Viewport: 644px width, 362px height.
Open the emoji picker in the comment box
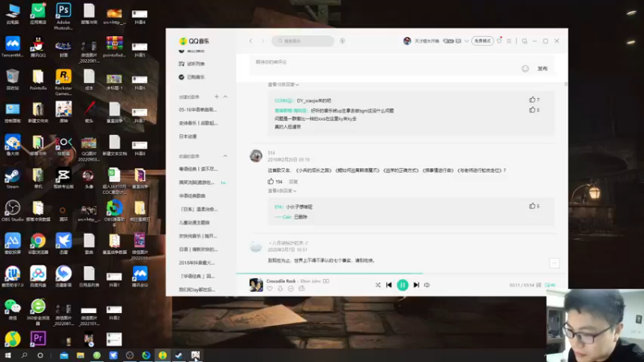coord(526,68)
